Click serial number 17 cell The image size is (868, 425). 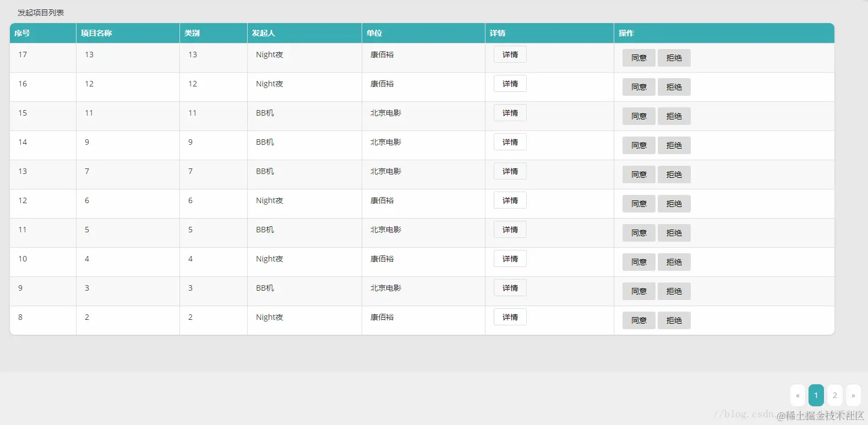(43, 58)
